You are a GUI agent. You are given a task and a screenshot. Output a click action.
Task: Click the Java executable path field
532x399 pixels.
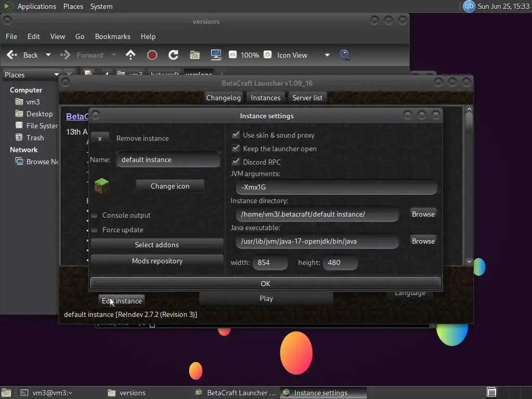tap(317, 241)
